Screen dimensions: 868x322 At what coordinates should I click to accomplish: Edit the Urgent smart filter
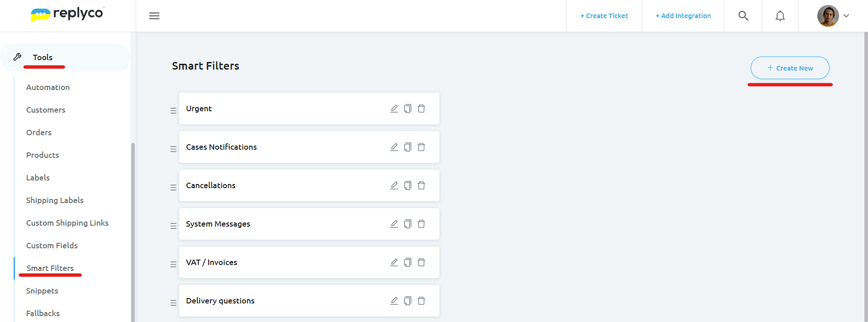point(394,109)
